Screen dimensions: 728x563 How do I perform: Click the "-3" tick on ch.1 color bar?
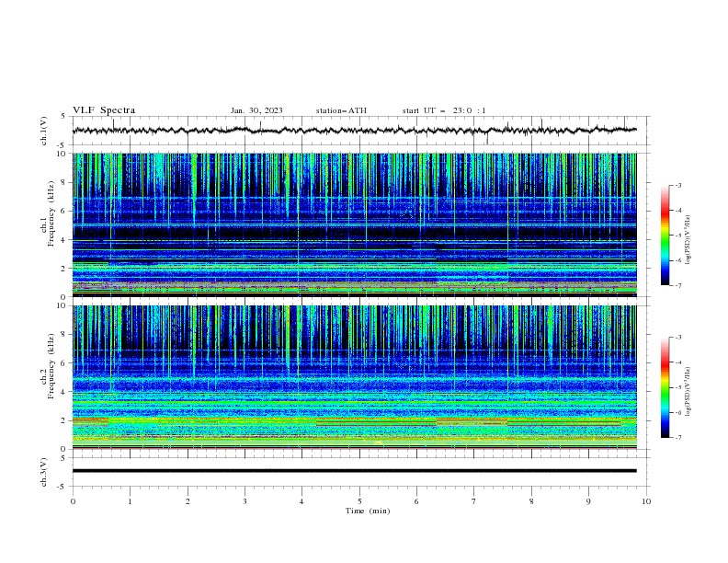tap(678, 185)
